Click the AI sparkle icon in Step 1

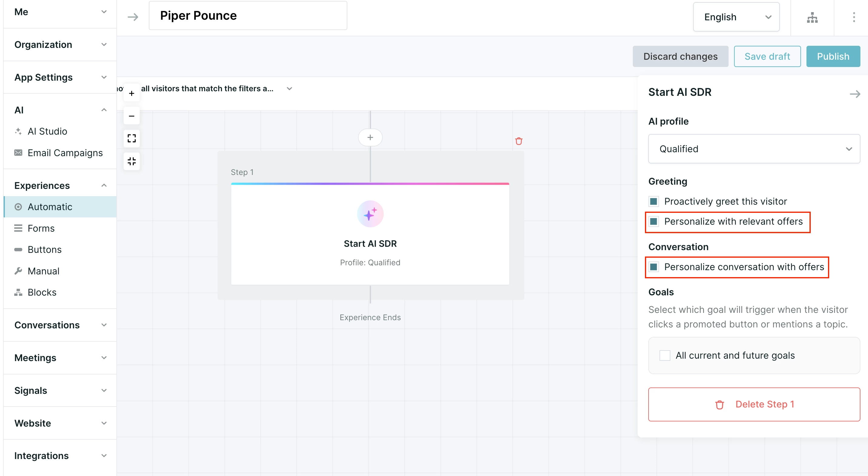pyautogui.click(x=370, y=214)
